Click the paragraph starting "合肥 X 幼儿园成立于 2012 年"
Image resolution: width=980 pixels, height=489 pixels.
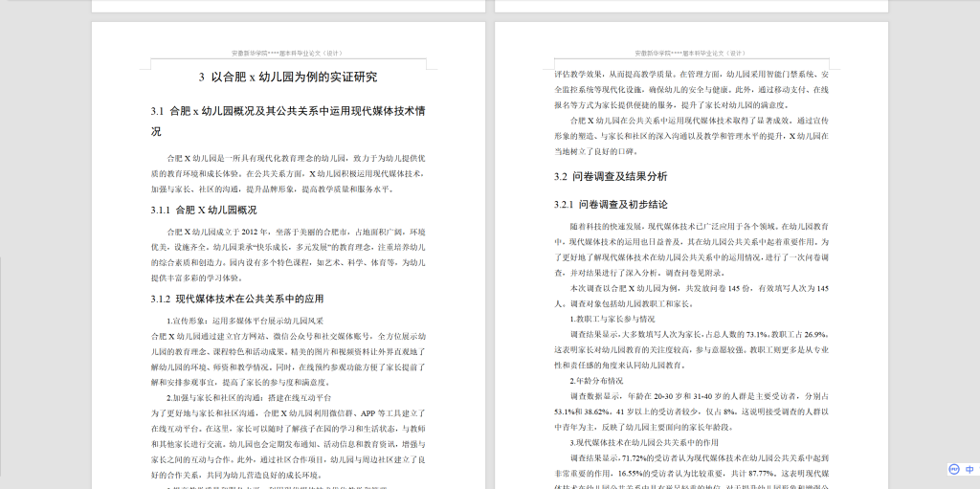(x=288, y=255)
